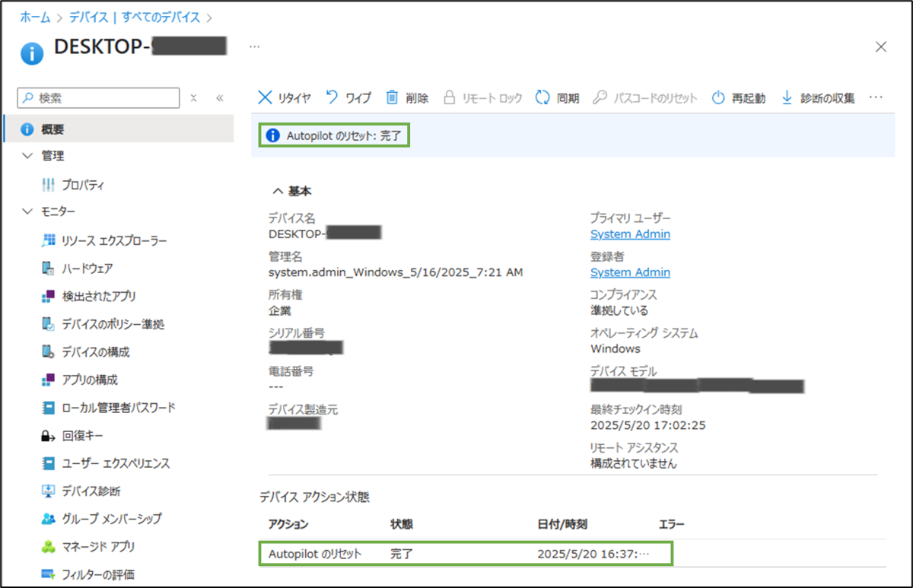
Task: Open デバイス診断 in the sidebar
Action: tap(91, 491)
